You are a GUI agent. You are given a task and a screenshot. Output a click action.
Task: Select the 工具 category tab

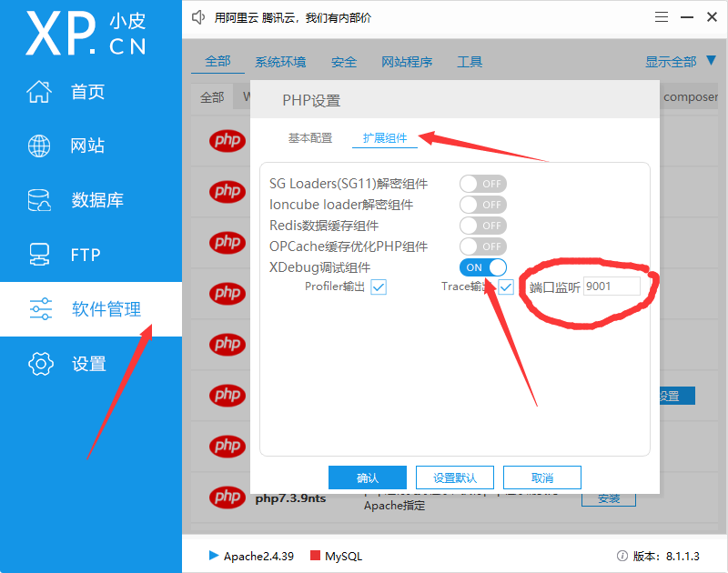pos(470,62)
